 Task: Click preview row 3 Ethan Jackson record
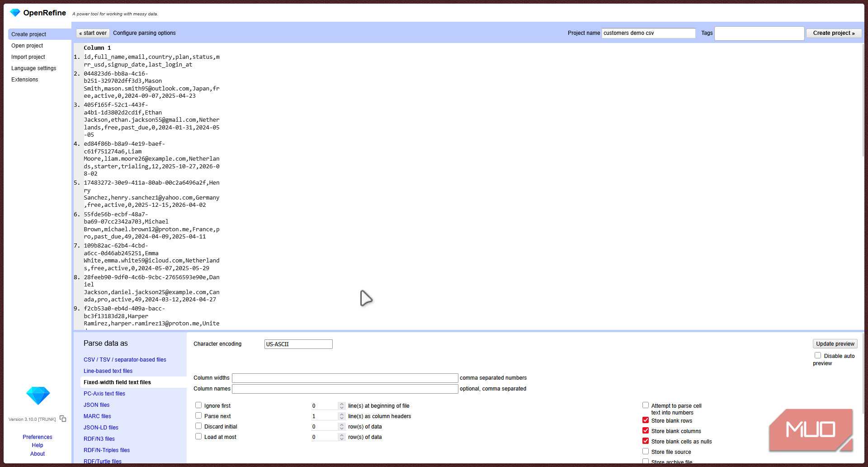coord(151,120)
